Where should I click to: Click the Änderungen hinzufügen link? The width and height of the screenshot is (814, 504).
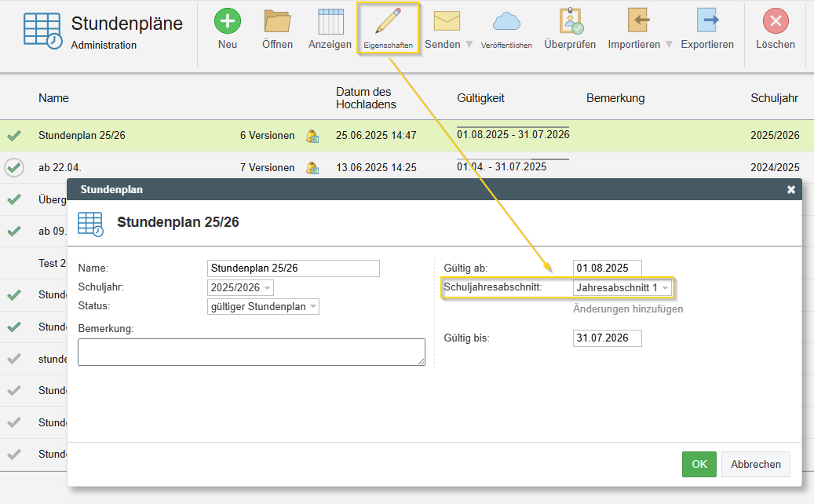(x=628, y=309)
